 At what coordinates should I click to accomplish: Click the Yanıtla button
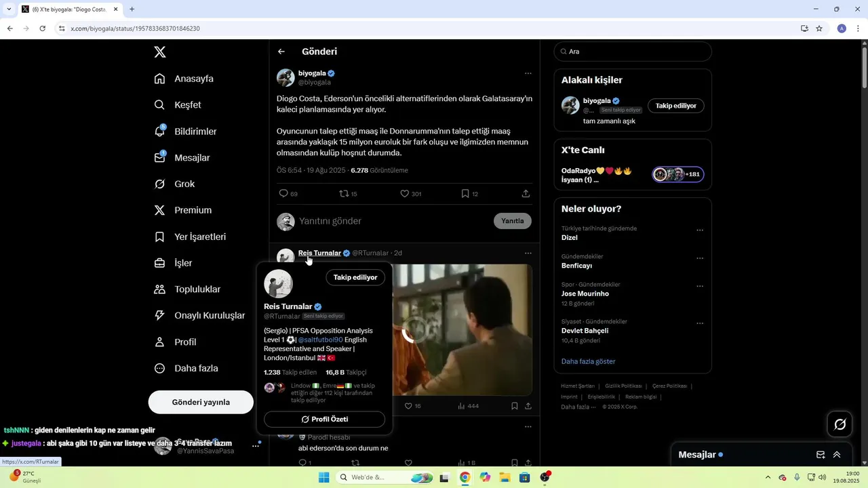513,221
